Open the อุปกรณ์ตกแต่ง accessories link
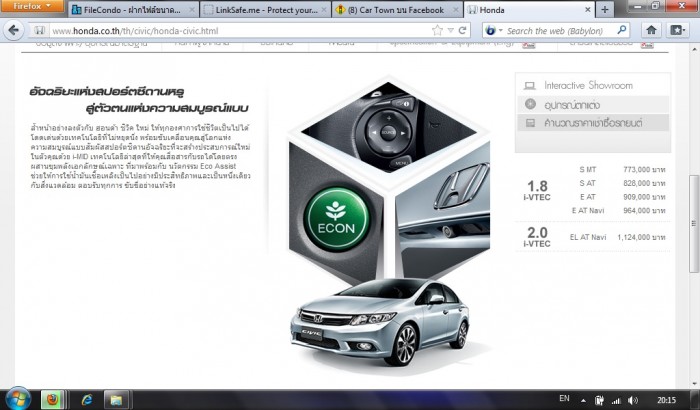Screen dimensions: 700x410 572,105
